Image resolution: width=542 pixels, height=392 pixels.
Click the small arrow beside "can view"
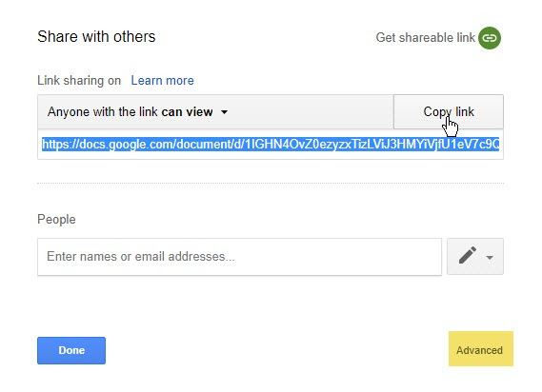225,112
